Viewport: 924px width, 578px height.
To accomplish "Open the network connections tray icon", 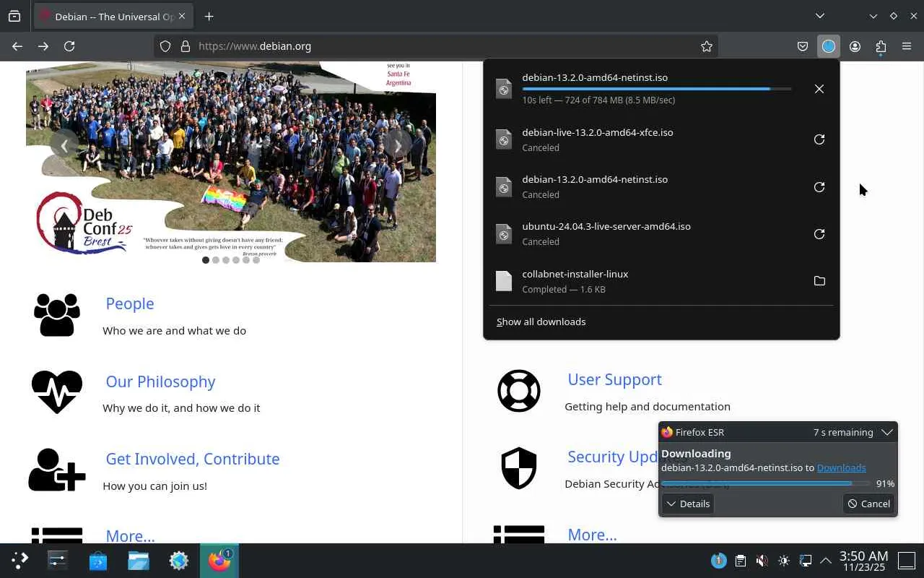I will coord(806,561).
